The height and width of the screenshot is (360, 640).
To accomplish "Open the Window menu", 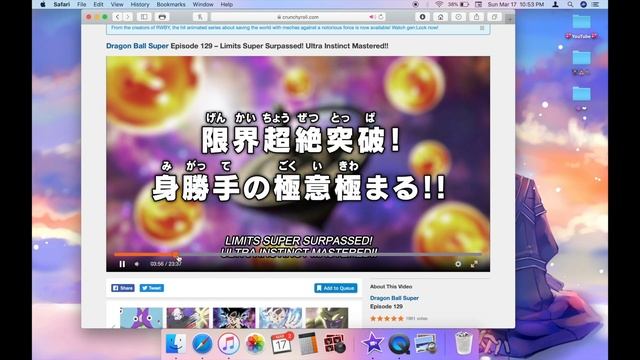I will (x=203, y=4).
